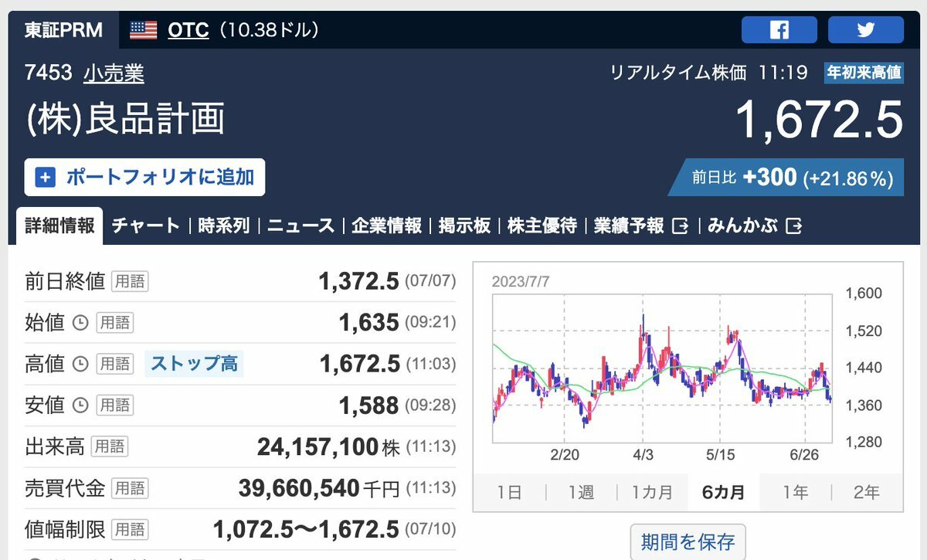Click the US flag icon beside OTC
This screenshot has height=560, width=927.
pos(144,30)
